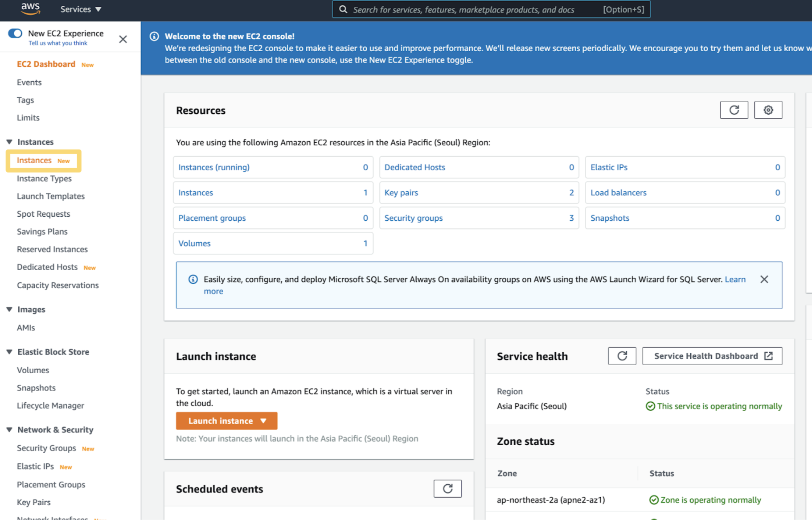This screenshot has width=812, height=520.
Task: Open the Services dropdown menu
Action: click(81, 9)
